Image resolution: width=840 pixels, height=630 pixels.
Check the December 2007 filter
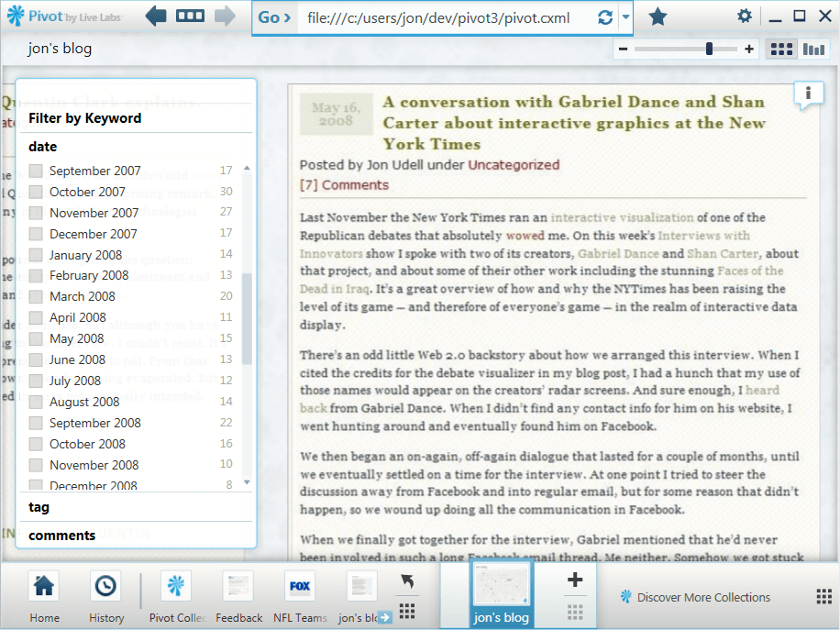(36, 234)
